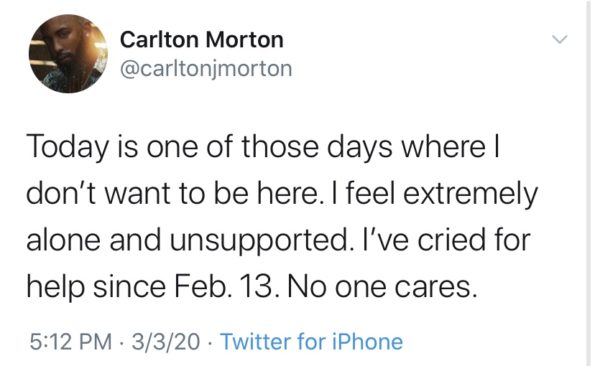Viewport: 595px width, 366px height.
Task: Click the word "extremely" in the tweet
Action: click(471, 194)
